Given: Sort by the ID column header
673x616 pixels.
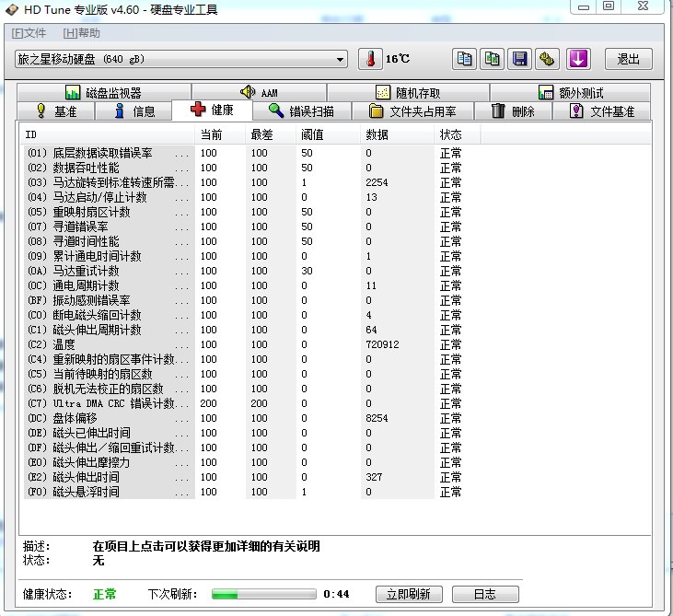Looking at the screenshot, I should 108,134.
